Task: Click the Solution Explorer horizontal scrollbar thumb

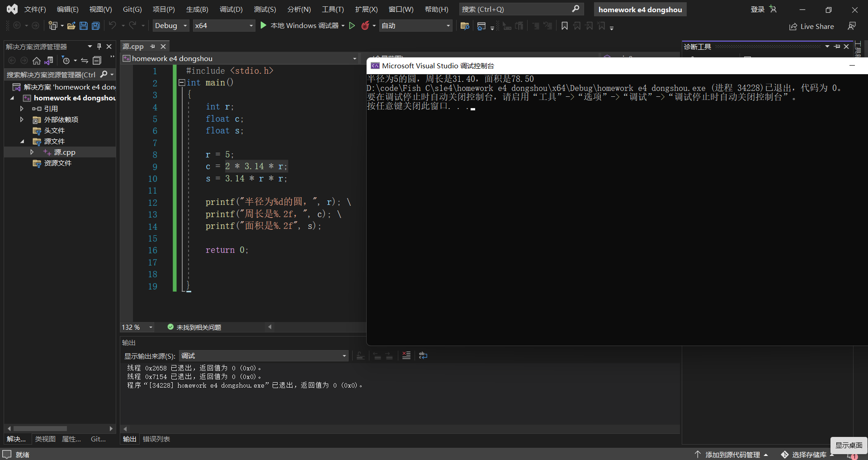Action: pyautogui.click(x=40, y=428)
